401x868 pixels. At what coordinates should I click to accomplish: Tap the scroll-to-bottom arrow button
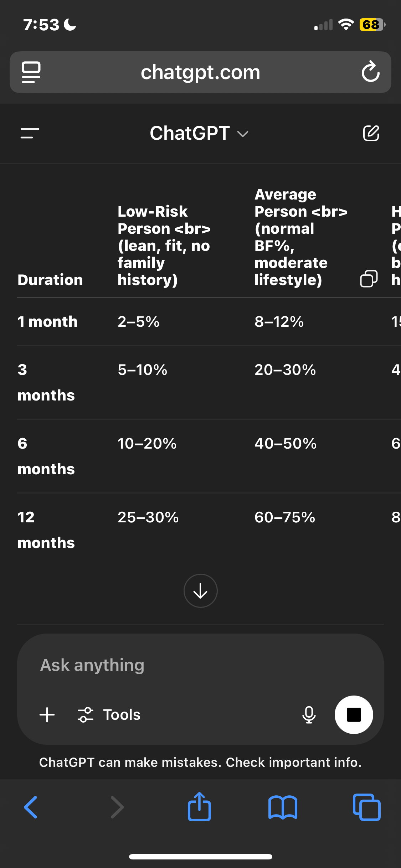[200, 591]
